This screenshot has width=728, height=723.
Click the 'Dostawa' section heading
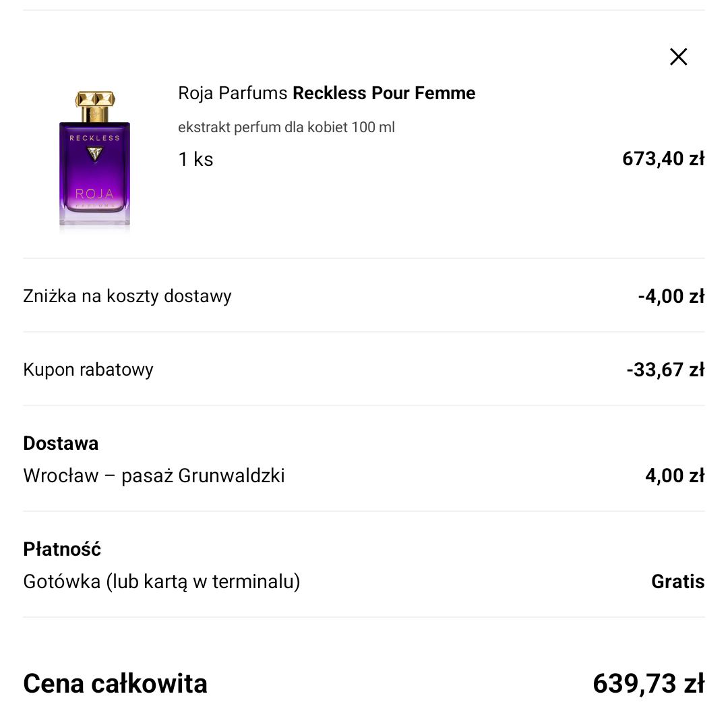click(x=61, y=443)
